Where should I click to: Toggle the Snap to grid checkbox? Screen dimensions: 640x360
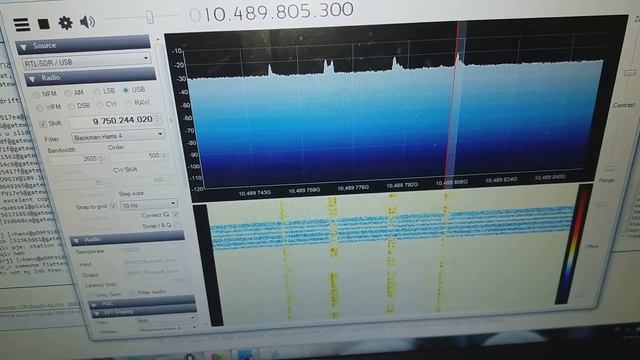113,205
